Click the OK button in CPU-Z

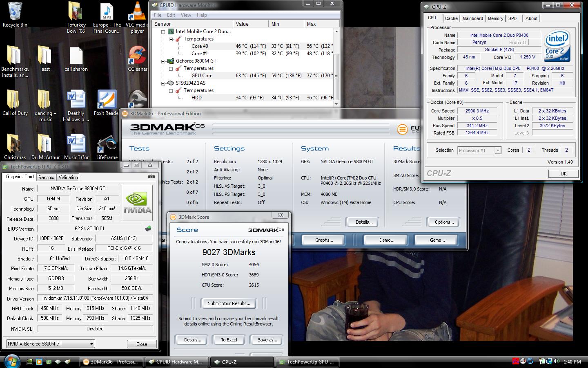coord(563,174)
